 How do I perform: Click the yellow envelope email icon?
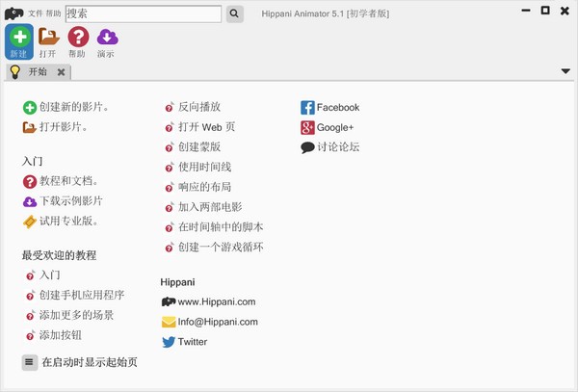[x=169, y=322]
